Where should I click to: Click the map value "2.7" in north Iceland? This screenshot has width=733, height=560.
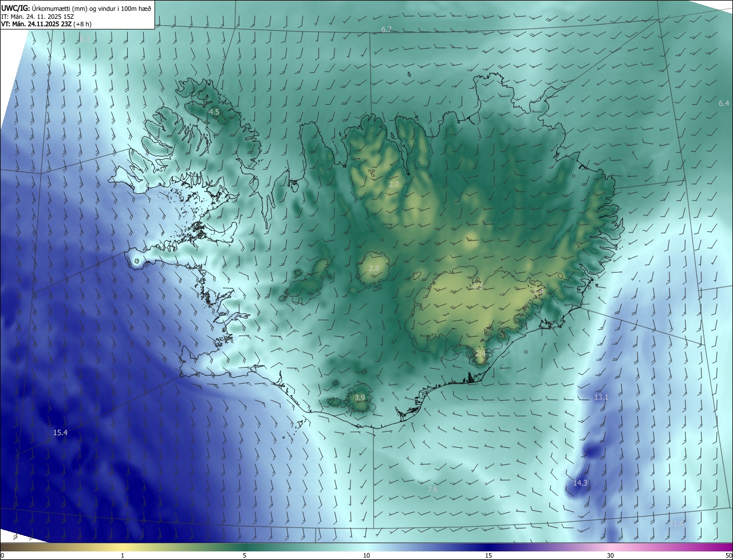393,185
